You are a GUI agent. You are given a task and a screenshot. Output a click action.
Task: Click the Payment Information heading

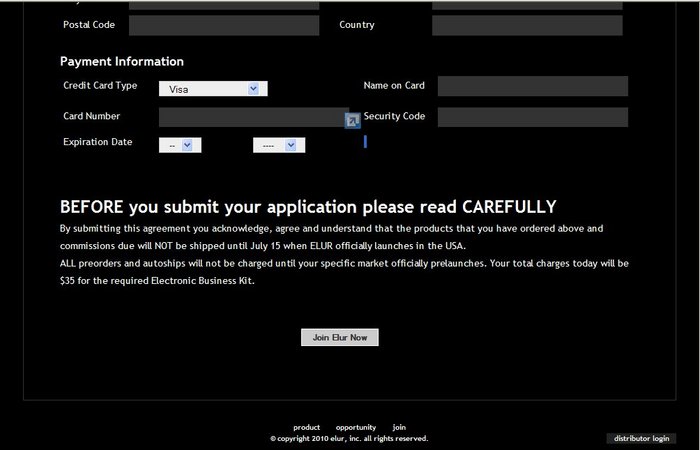[122, 62]
